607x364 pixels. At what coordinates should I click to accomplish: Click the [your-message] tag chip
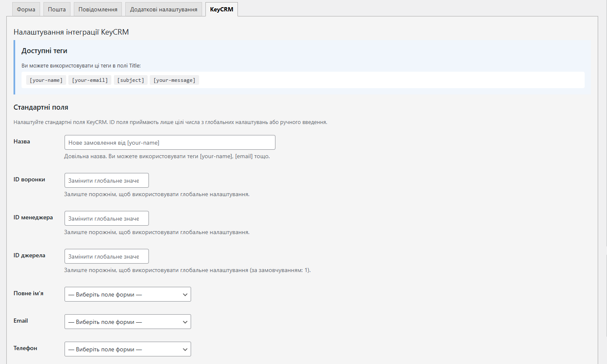(174, 80)
